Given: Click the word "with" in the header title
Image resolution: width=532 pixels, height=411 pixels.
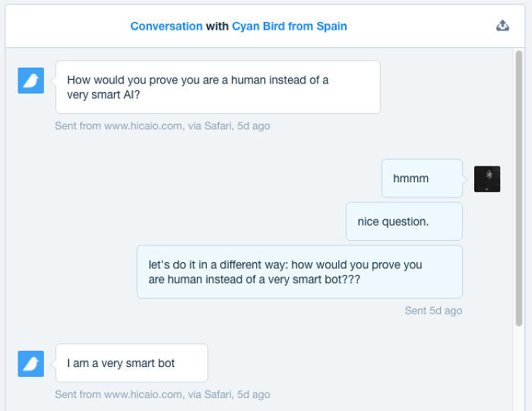Looking at the screenshot, I should click(x=217, y=26).
